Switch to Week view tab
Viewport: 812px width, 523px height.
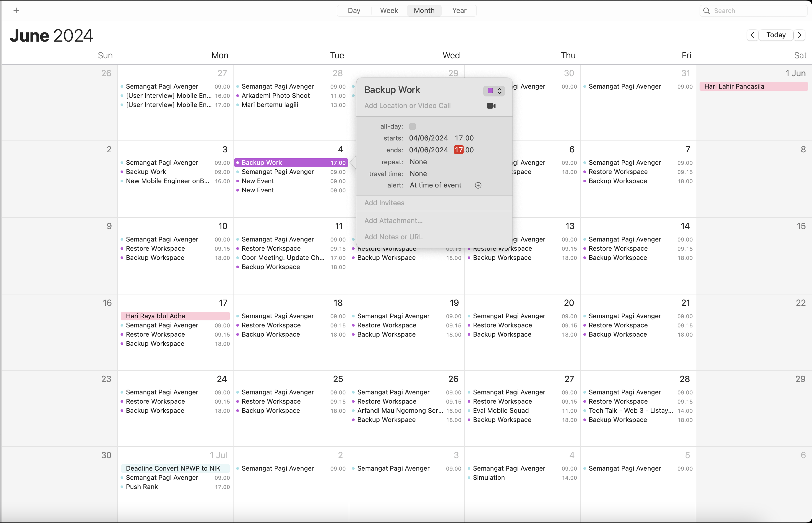(x=389, y=11)
